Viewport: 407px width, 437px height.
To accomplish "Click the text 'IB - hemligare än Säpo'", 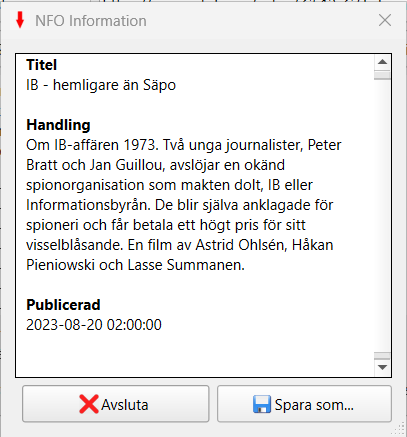I will click(101, 85).
